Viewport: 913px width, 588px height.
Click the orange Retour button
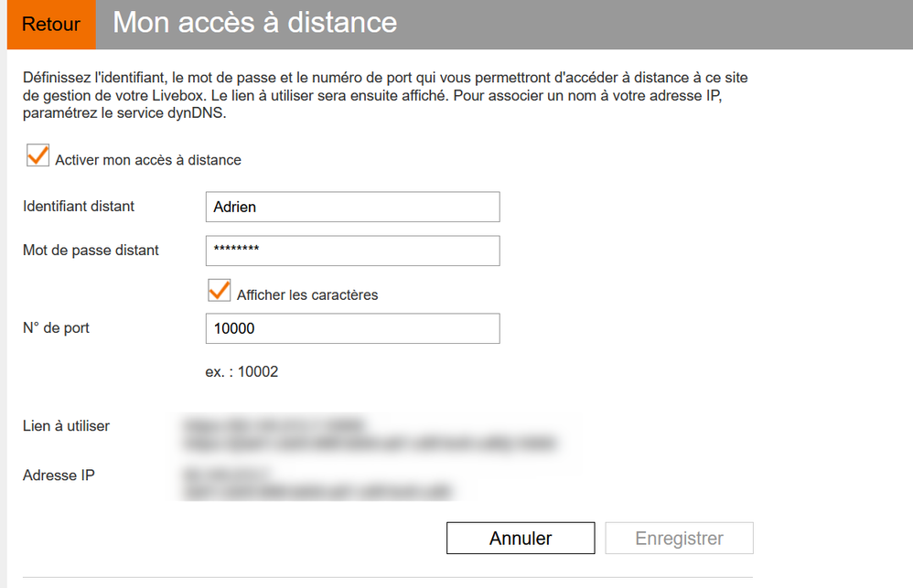(x=51, y=25)
